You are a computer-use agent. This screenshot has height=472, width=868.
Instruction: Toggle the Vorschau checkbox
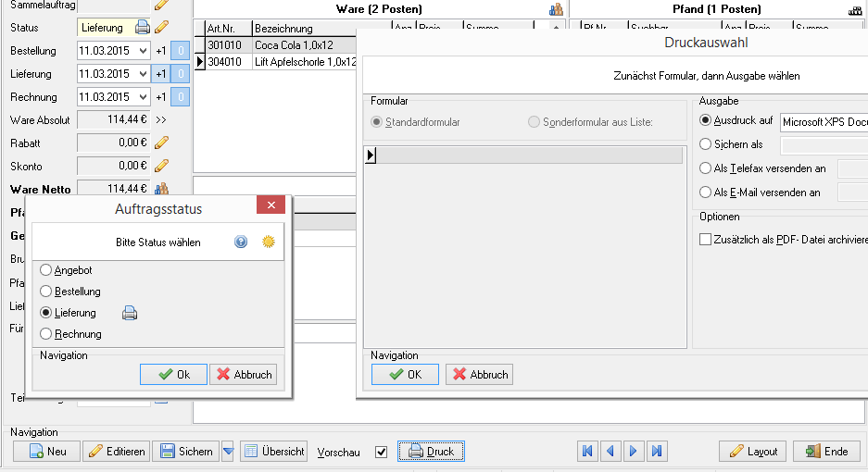pos(382,452)
